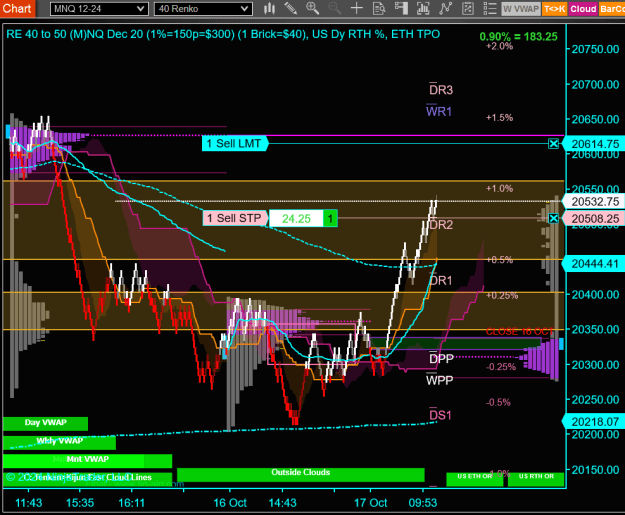Toggle the Wkly VWAP green button
The height and width of the screenshot is (515, 625).
point(59,442)
